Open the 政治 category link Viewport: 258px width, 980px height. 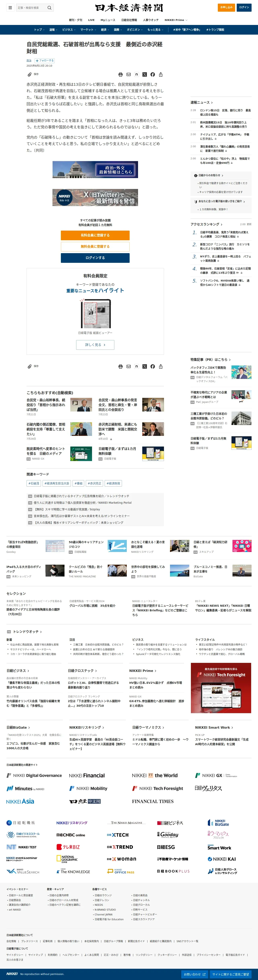[x=29, y=61]
